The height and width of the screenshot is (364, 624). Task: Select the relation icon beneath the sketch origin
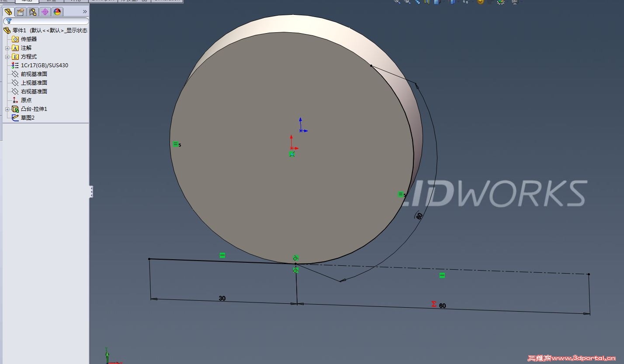(292, 154)
